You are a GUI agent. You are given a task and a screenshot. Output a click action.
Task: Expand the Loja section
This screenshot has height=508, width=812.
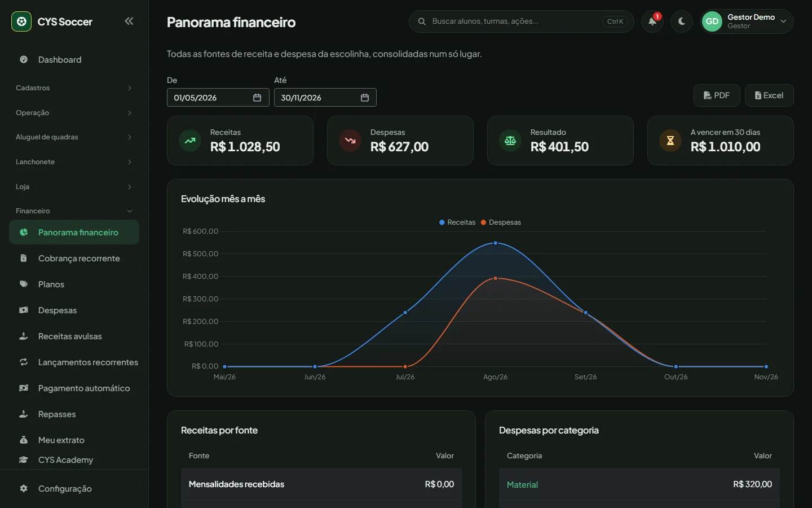pos(74,187)
